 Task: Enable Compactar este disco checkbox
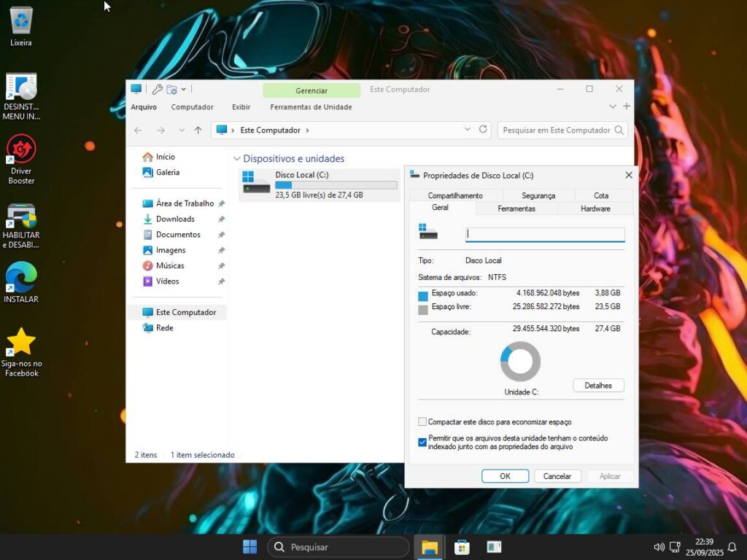(x=422, y=421)
